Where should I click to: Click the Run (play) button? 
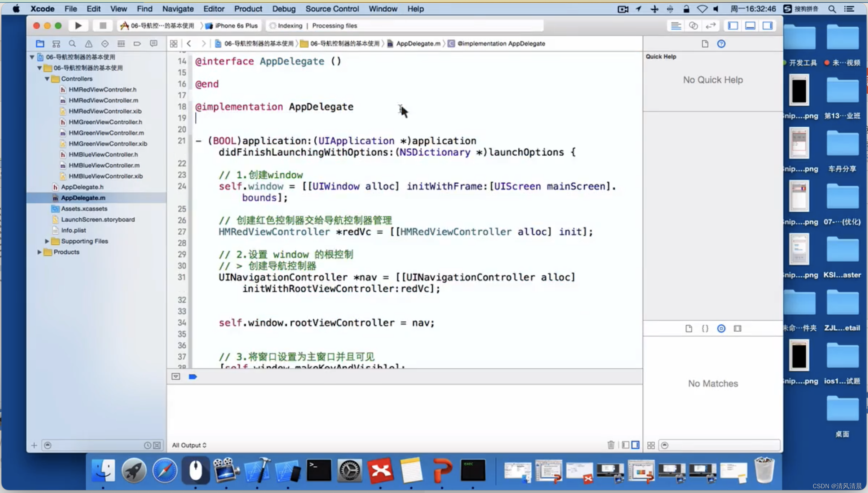pyautogui.click(x=78, y=26)
